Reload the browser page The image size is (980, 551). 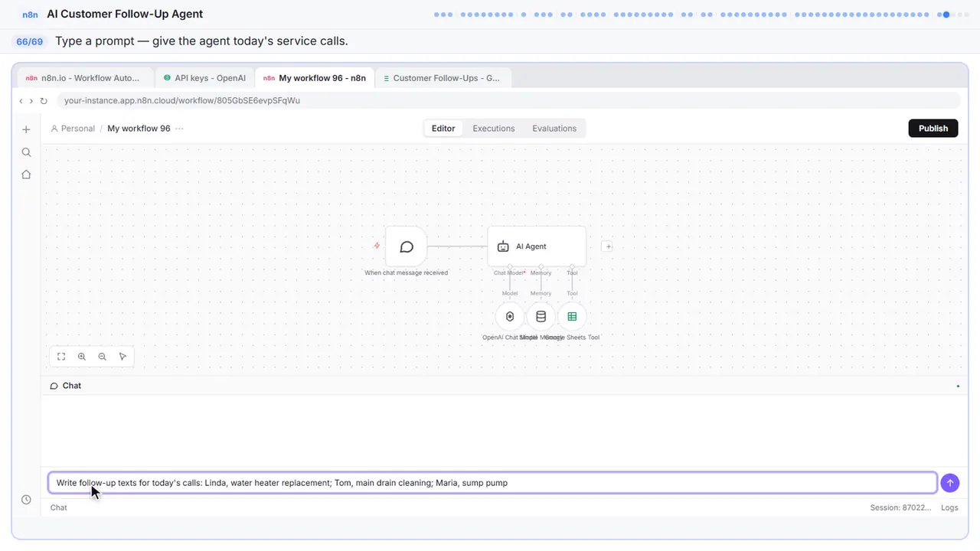click(x=44, y=101)
